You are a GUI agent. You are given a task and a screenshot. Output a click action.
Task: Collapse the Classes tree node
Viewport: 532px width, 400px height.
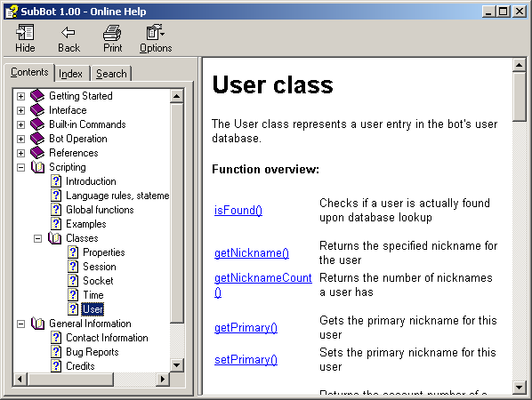click(37, 238)
